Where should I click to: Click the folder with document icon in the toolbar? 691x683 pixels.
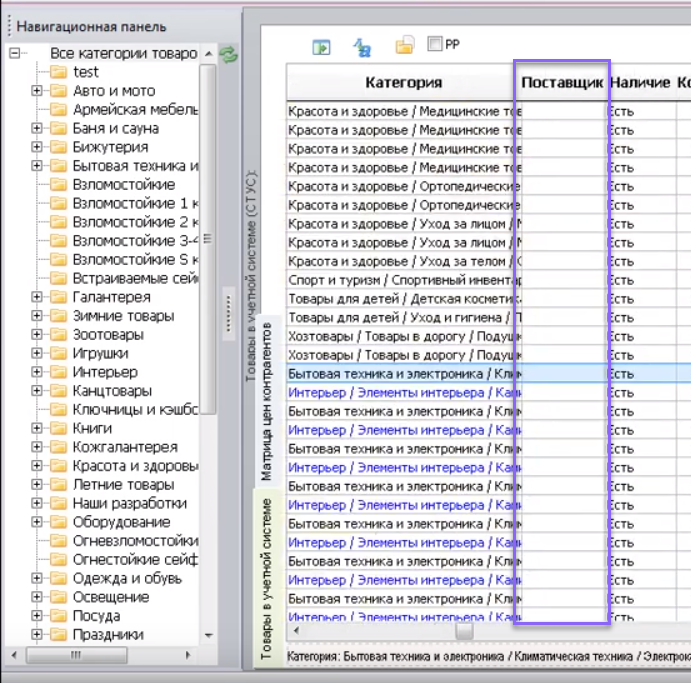pos(405,45)
